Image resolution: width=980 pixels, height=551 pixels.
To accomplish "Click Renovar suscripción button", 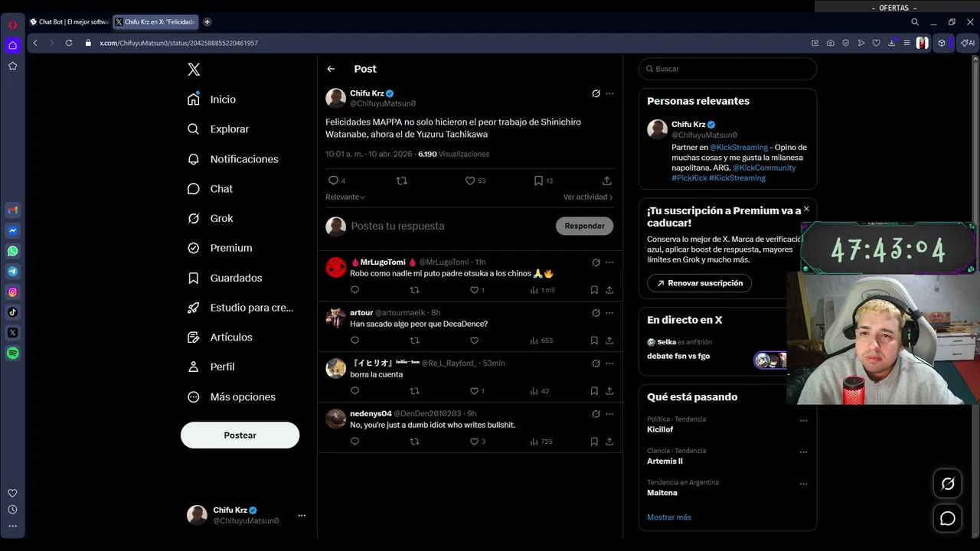I will pos(699,283).
